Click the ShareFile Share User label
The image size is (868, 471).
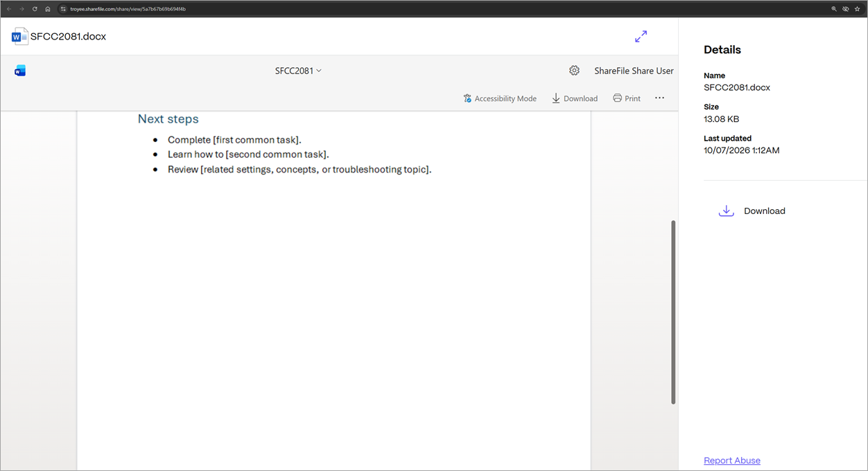[x=634, y=71]
